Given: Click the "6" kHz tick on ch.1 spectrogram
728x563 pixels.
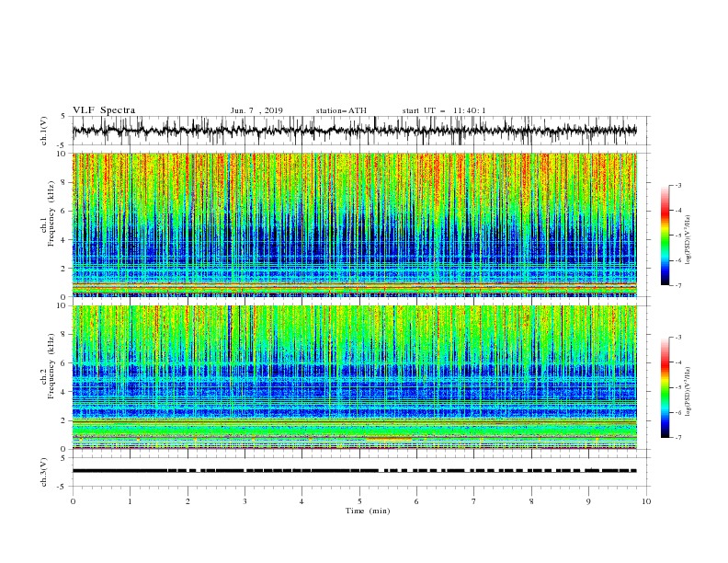Looking at the screenshot, I should tap(63, 211).
